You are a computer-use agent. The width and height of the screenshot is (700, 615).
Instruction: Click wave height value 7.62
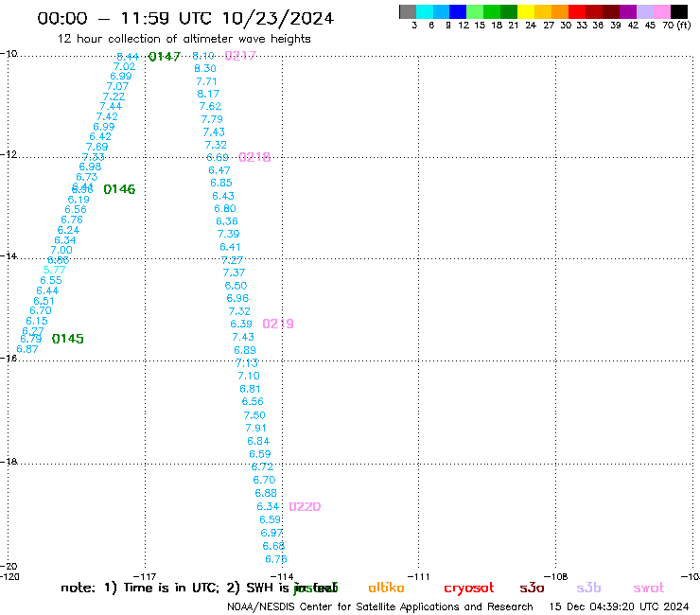pyautogui.click(x=210, y=106)
